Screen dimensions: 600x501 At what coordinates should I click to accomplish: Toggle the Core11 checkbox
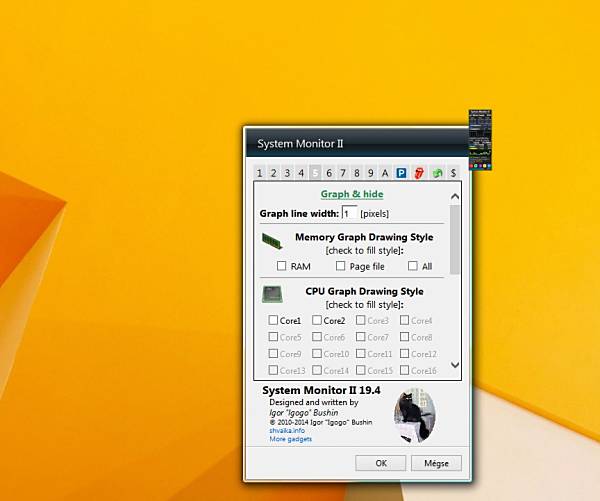coord(360,353)
